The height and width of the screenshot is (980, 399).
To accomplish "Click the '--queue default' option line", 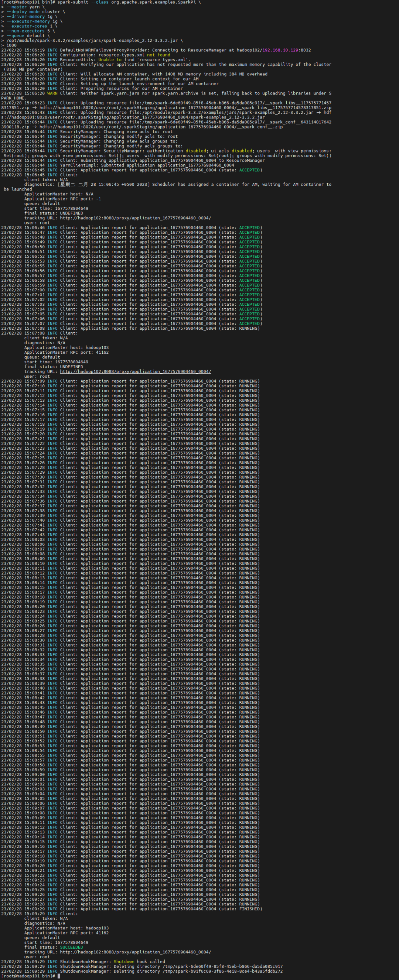I will click(x=25, y=36).
